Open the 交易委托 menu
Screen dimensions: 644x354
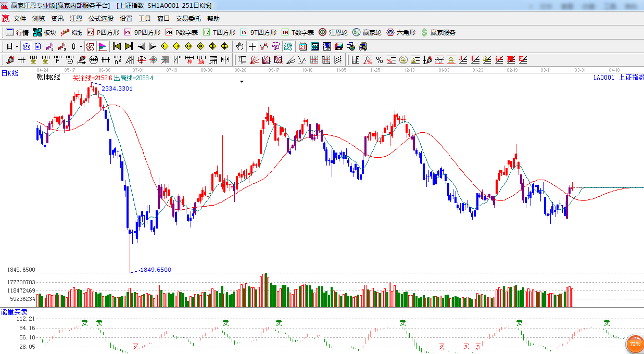188,18
